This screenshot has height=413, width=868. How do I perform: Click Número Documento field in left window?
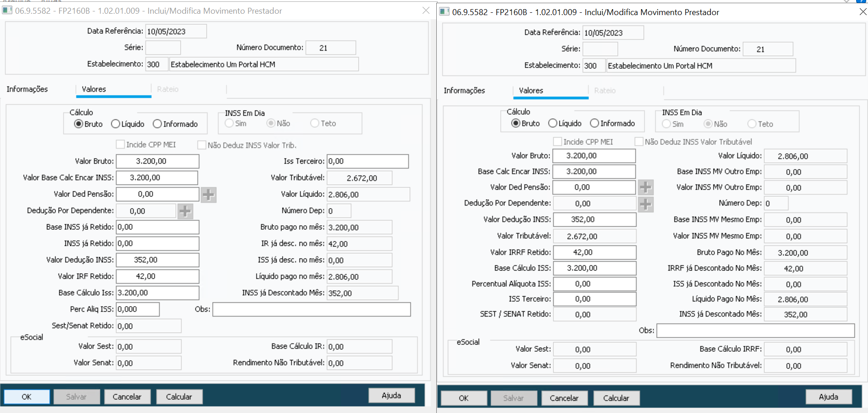331,48
